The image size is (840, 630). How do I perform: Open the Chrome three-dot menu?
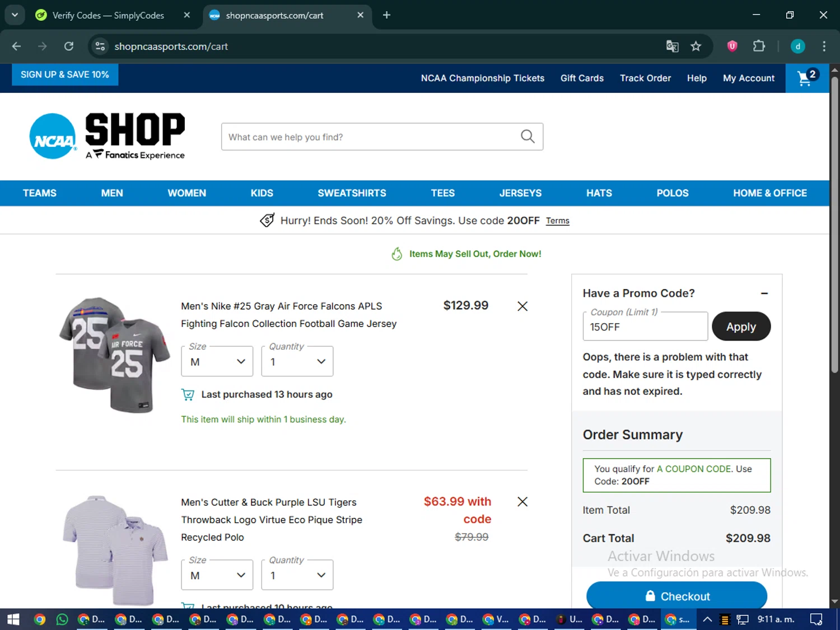824,46
